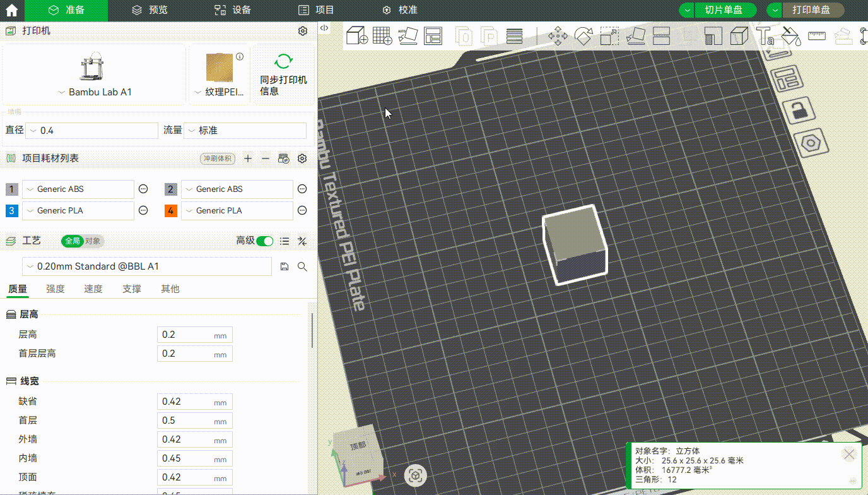Open the 纹理PEI plate type dropdown

click(x=220, y=92)
